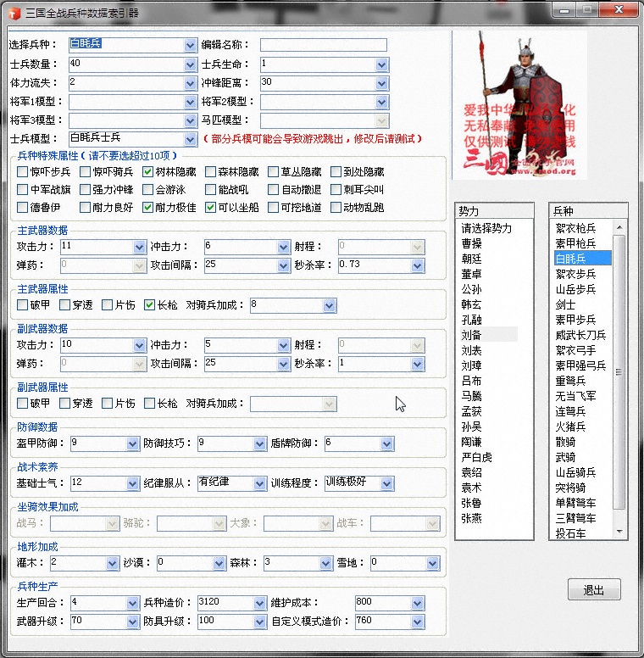Image resolution: width=644 pixels, height=658 pixels.
Task: Uncheck the 树林隐藏 option
Action: (x=148, y=171)
